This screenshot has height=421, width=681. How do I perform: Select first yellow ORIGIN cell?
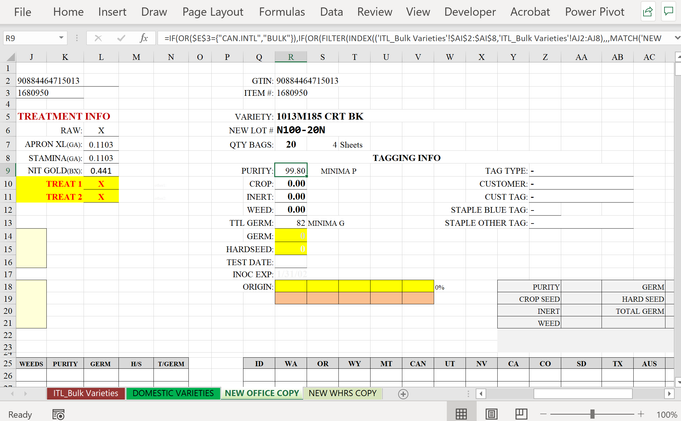(291, 286)
